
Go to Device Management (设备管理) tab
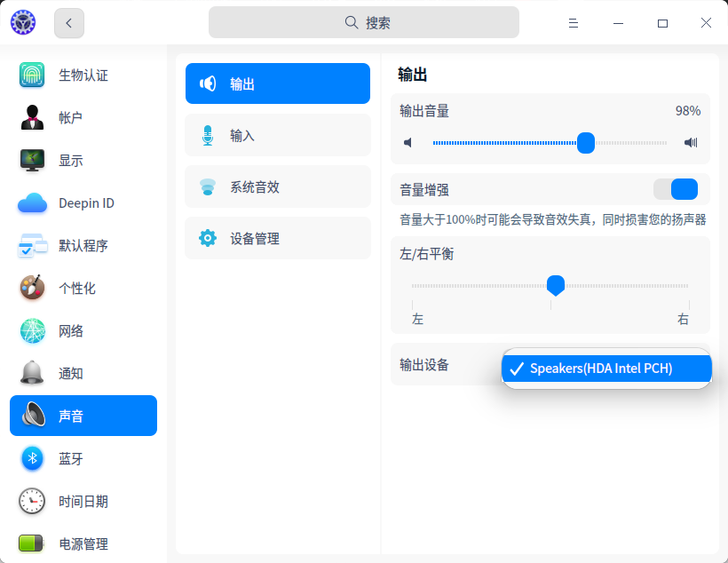pyautogui.click(x=278, y=239)
